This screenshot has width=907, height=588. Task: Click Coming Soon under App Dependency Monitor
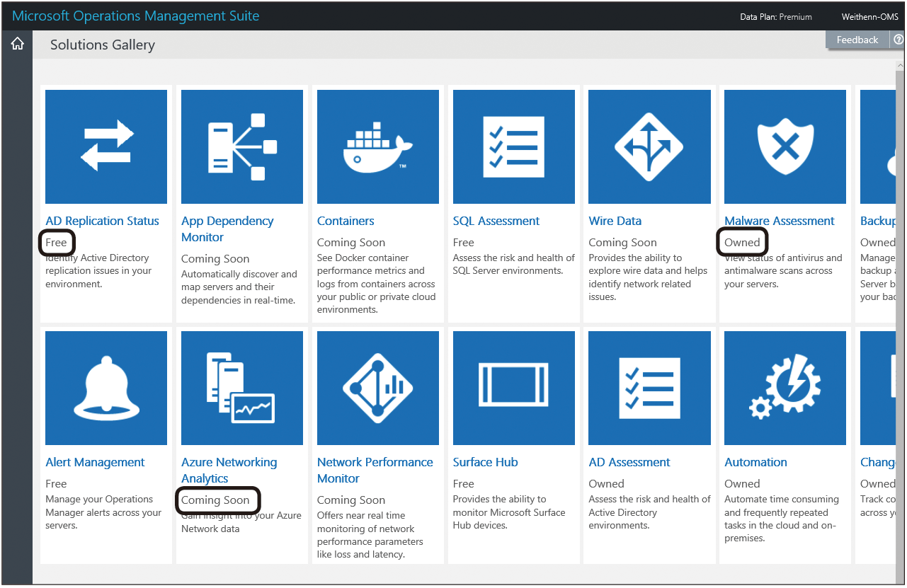pos(215,258)
